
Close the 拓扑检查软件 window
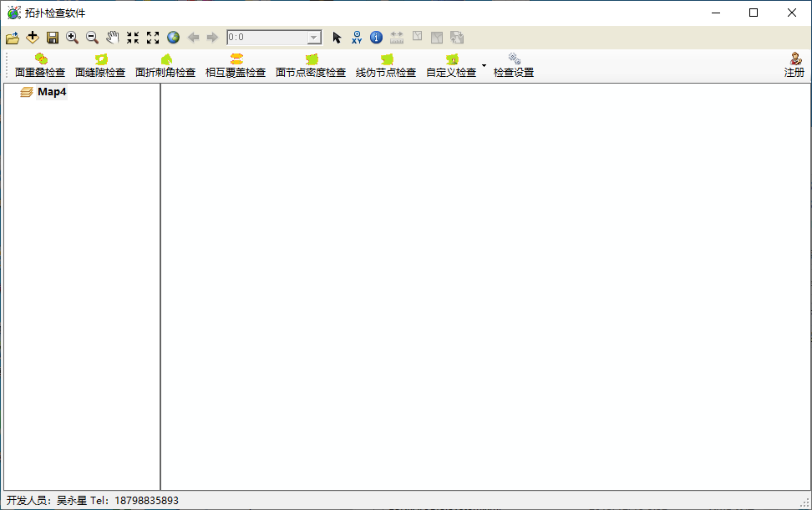792,13
